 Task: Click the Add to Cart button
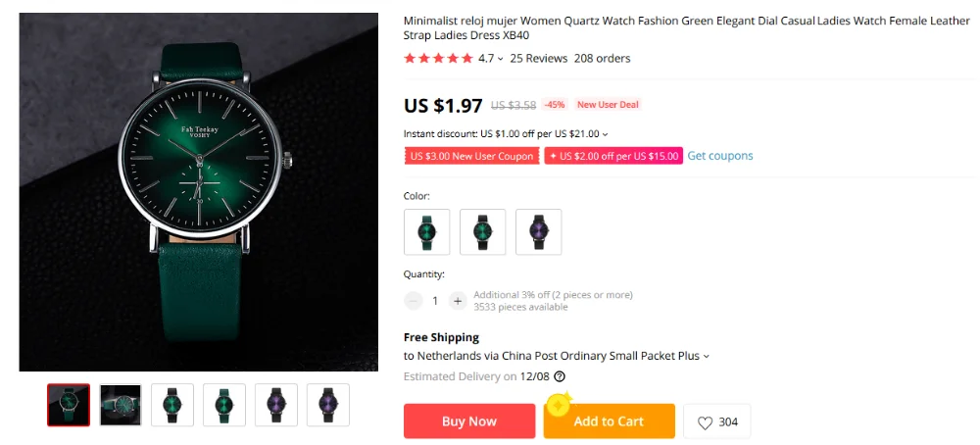(x=609, y=421)
